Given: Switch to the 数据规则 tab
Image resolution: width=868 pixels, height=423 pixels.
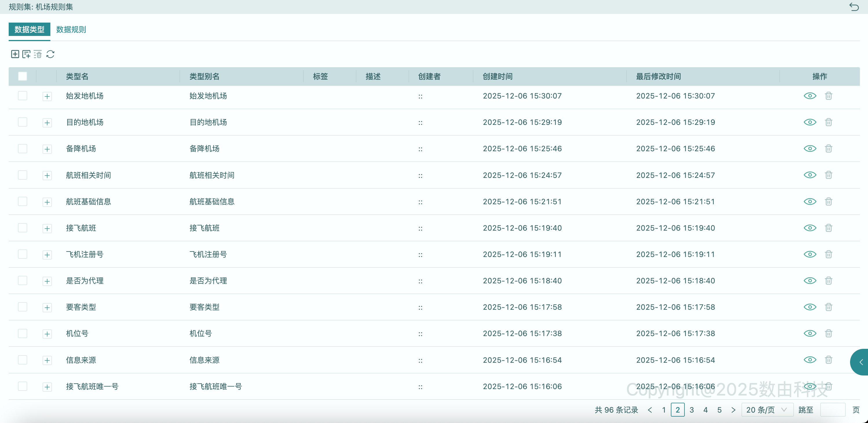Looking at the screenshot, I should pyautogui.click(x=71, y=29).
